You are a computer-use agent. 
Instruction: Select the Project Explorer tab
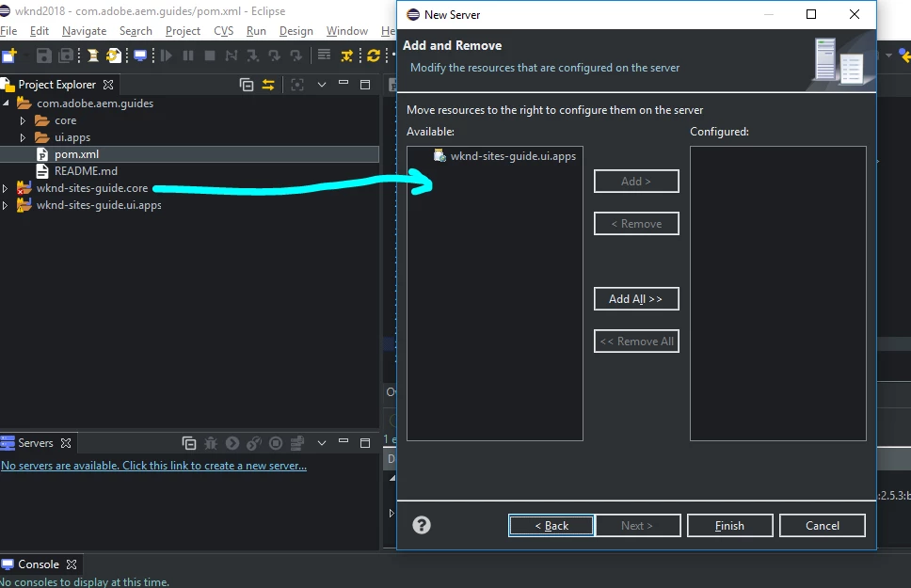click(56, 85)
